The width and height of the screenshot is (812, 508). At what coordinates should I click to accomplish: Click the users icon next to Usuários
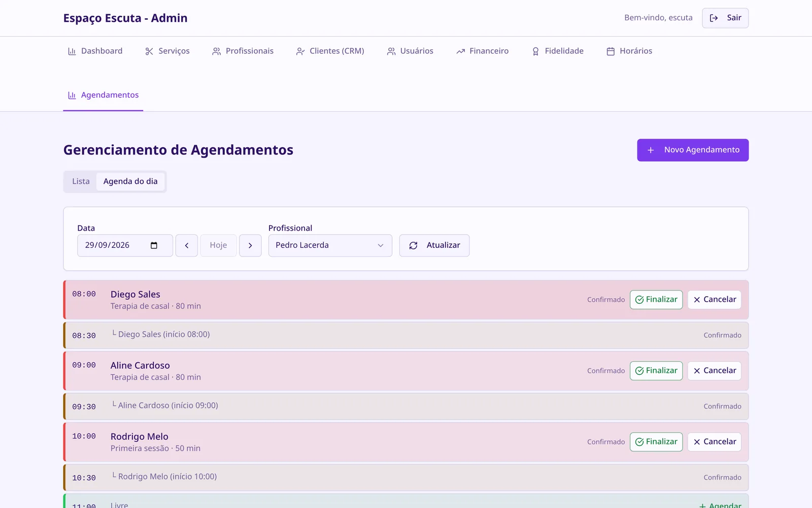391,51
